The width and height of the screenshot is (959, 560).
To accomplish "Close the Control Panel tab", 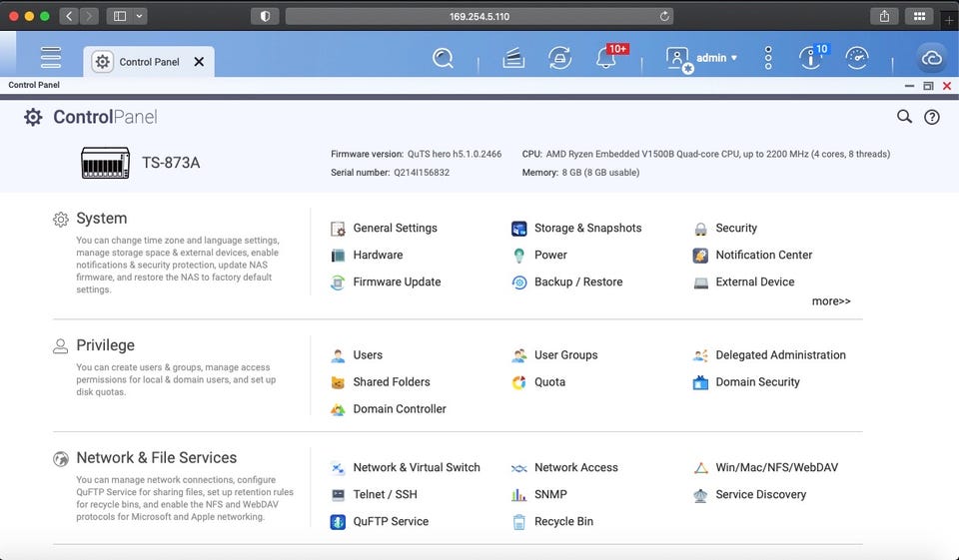I will (199, 62).
